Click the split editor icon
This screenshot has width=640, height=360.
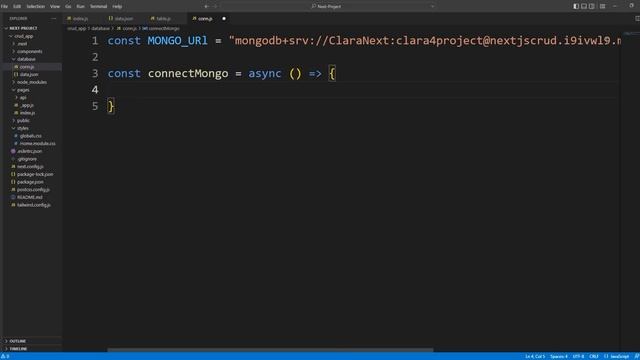tap(637, 19)
